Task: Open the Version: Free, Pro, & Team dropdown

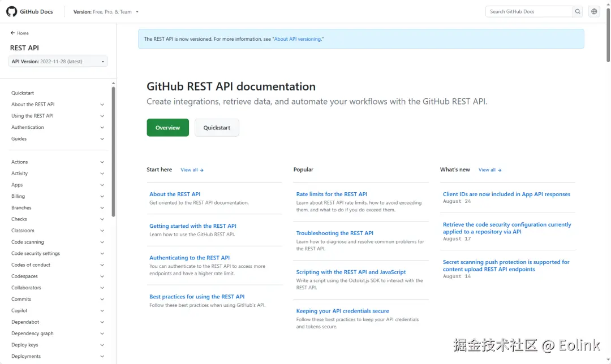Action: click(106, 11)
